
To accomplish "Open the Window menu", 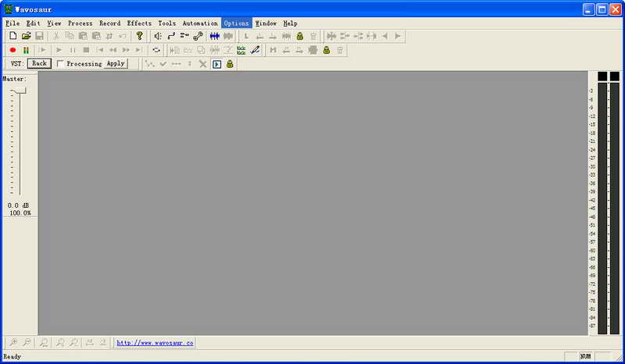I will [x=266, y=23].
